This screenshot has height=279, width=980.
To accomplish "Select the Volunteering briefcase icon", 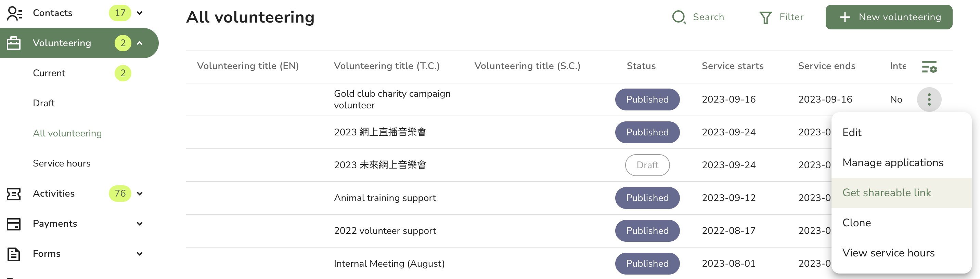I will (x=14, y=43).
